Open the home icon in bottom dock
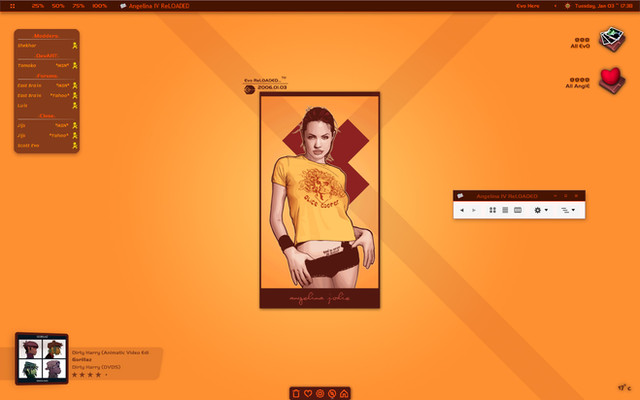 (344, 393)
